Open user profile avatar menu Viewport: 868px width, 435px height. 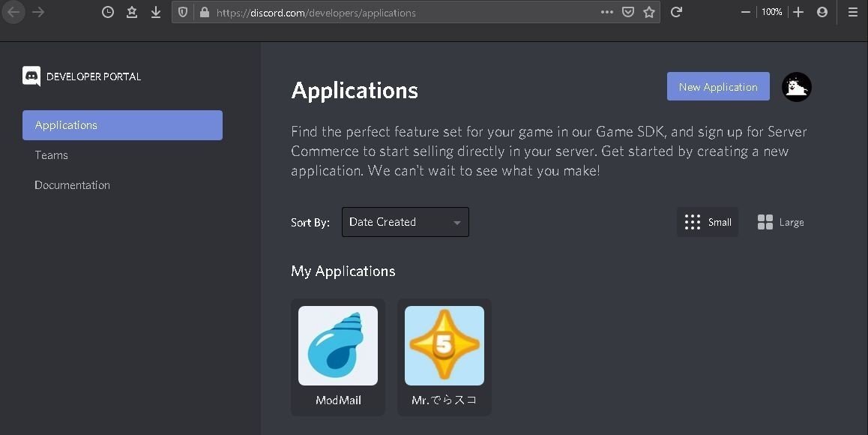click(x=796, y=87)
